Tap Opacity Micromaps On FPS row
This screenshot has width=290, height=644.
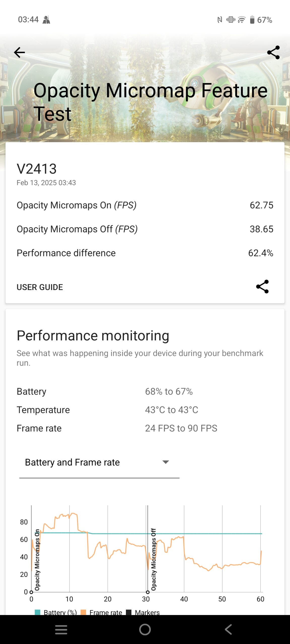pos(145,205)
